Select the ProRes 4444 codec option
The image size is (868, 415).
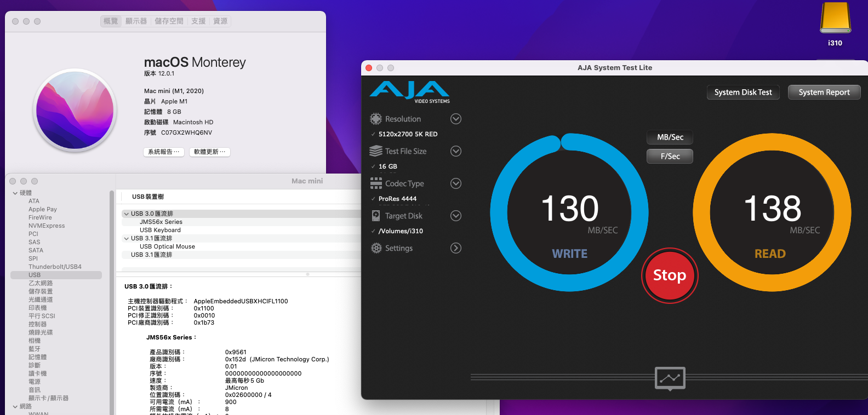(398, 199)
